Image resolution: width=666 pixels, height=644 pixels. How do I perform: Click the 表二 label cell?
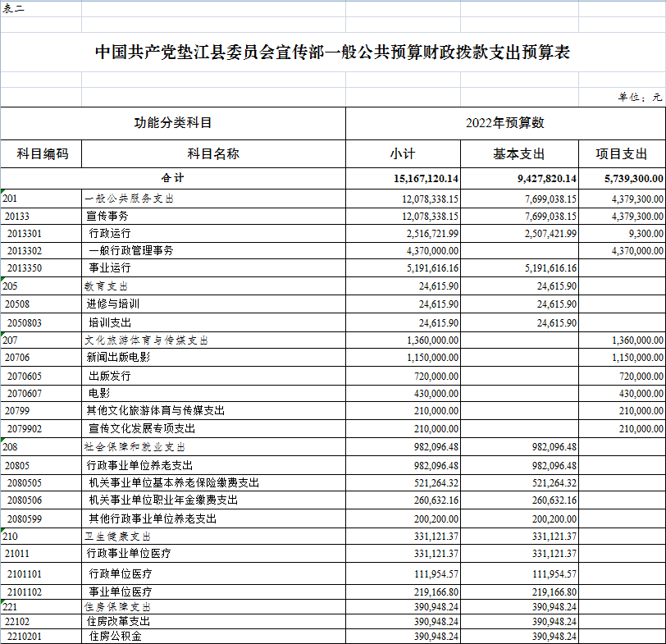click(x=41, y=8)
